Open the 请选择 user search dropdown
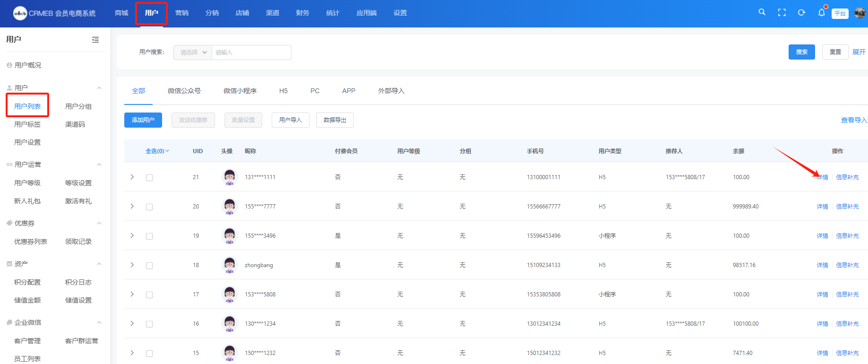The height and width of the screenshot is (364, 868). click(193, 52)
